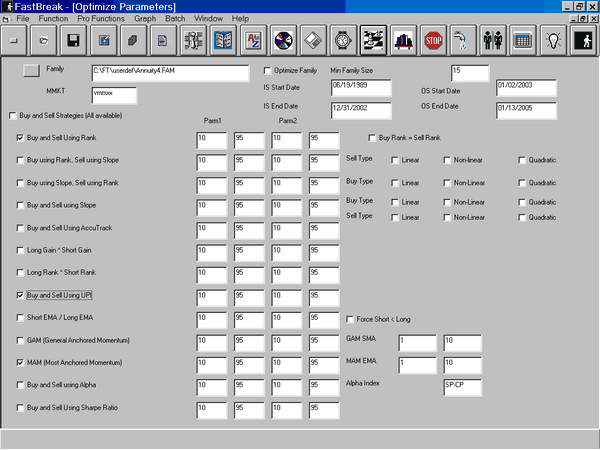Viewport: 600px width, 450px height.
Task: Click the open book toolbar icon
Action: (x=223, y=41)
